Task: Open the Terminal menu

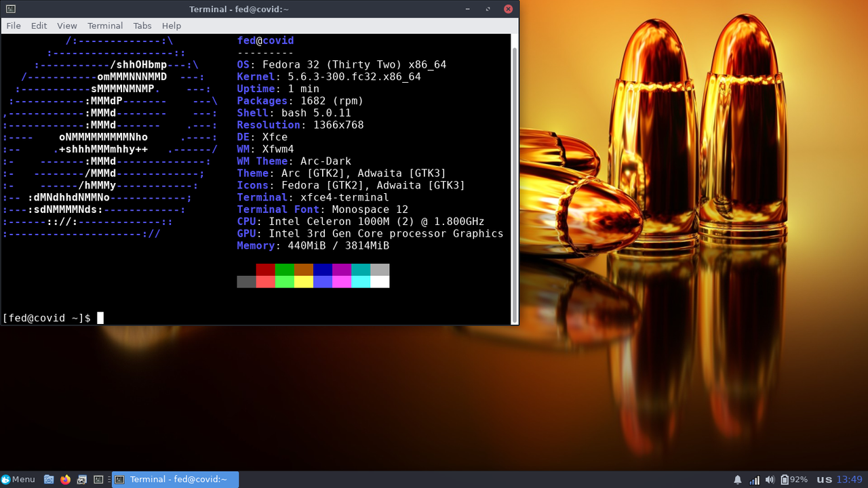Action: [105, 26]
